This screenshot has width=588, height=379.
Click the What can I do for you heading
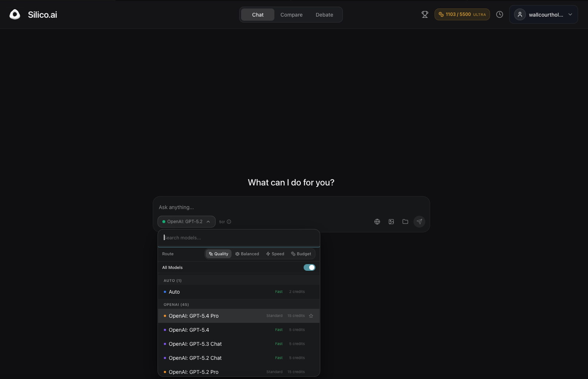(291, 182)
